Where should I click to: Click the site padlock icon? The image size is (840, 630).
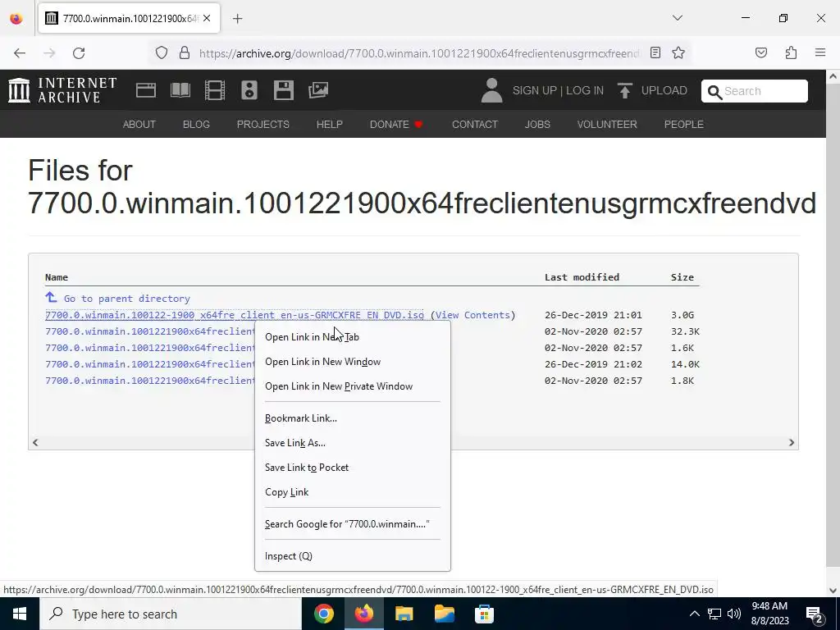[185, 53]
